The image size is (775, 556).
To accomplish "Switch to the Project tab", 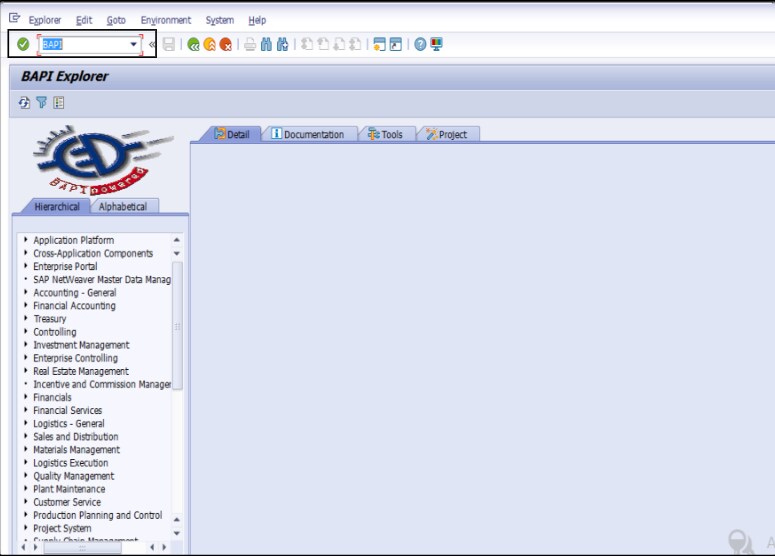I will [447, 134].
